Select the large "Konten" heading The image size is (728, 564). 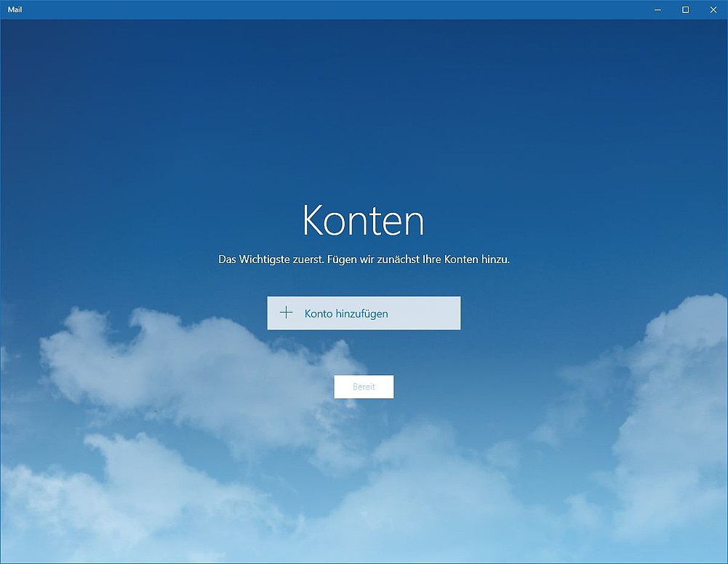tap(363, 219)
